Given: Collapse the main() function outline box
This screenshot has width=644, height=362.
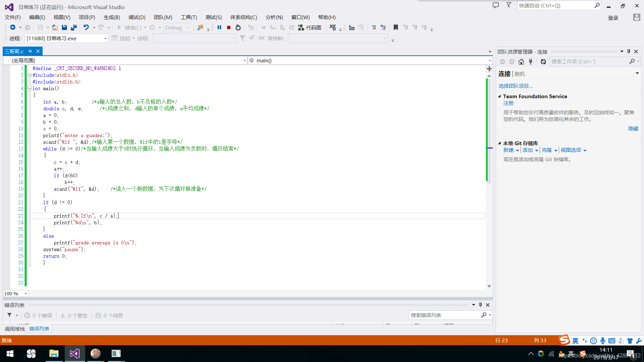Looking at the screenshot, I should [30, 88].
